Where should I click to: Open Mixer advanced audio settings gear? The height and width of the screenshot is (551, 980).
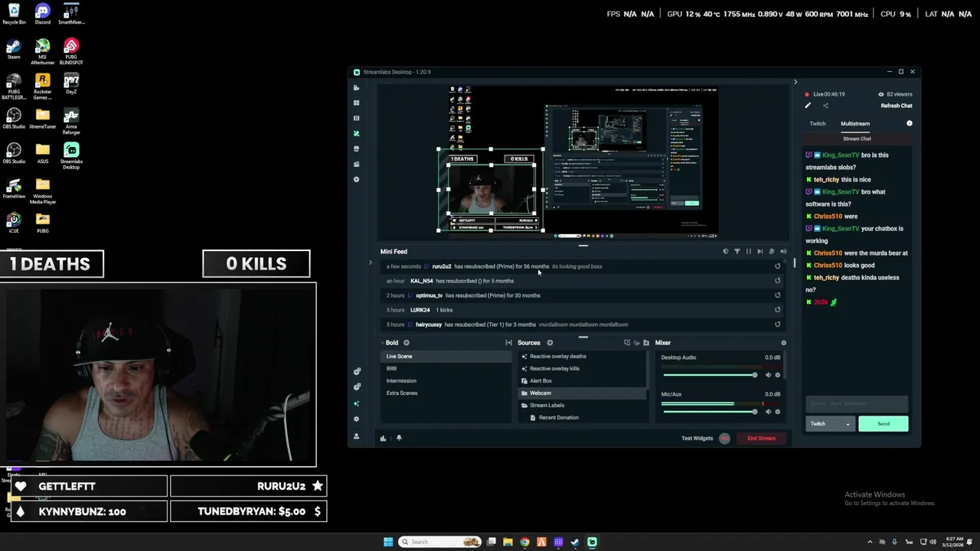(783, 343)
